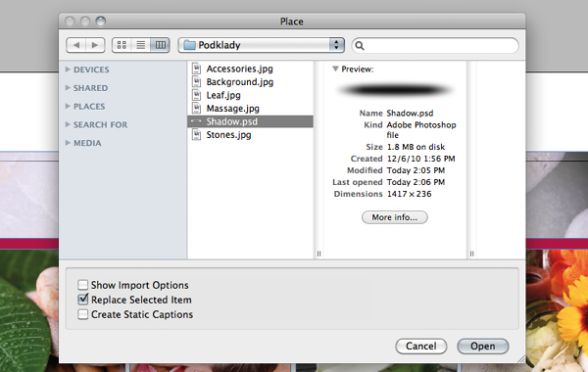Image resolution: width=588 pixels, height=372 pixels.
Task: Uncheck Replace Selected Item
Action: (x=82, y=300)
